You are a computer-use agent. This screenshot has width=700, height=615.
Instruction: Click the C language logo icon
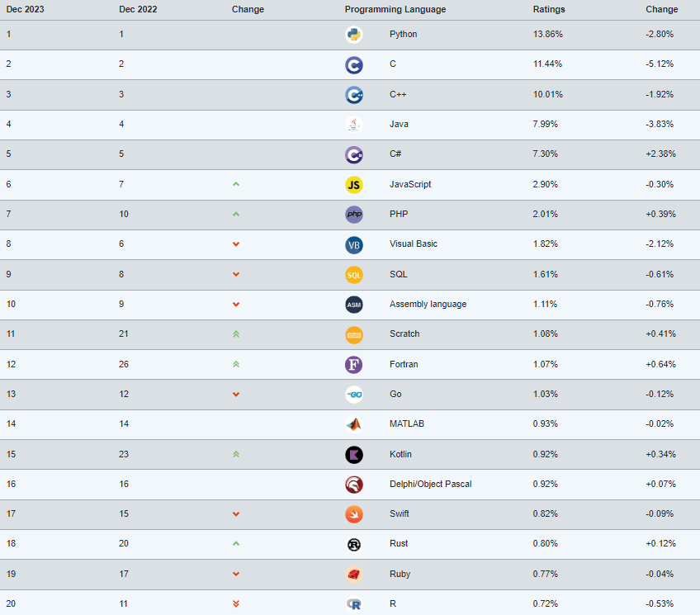pos(354,65)
